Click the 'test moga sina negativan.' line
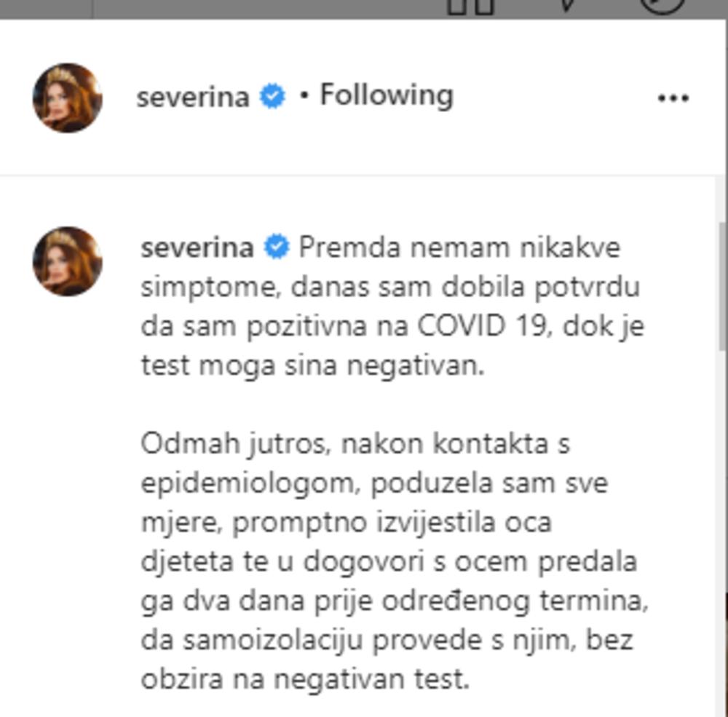The height and width of the screenshot is (717, 728). 312,366
